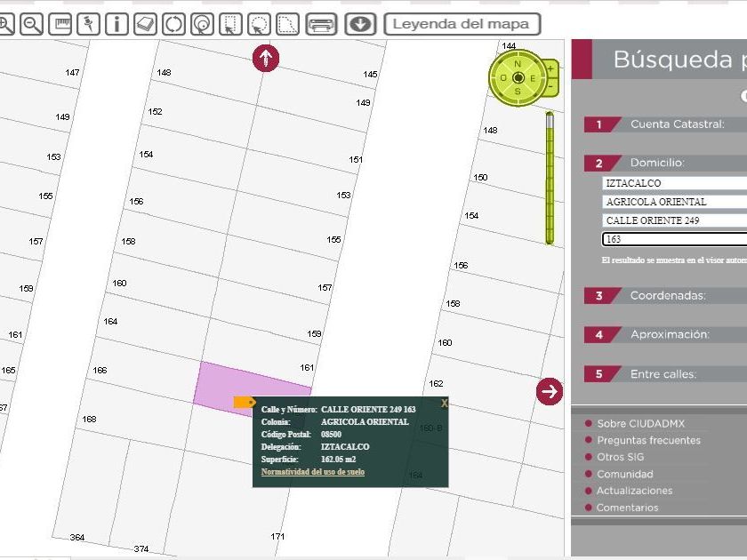747x560 pixels.
Task: Click the zoom out magnifier tool
Action: click(32, 24)
